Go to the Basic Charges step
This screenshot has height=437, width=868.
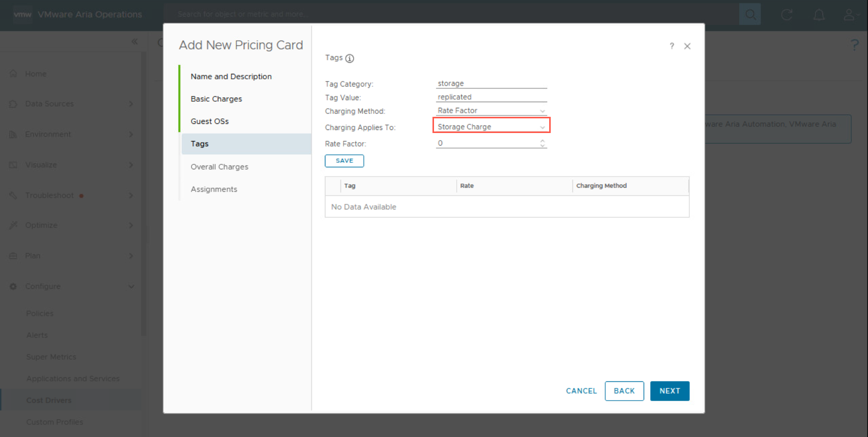click(216, 99)
